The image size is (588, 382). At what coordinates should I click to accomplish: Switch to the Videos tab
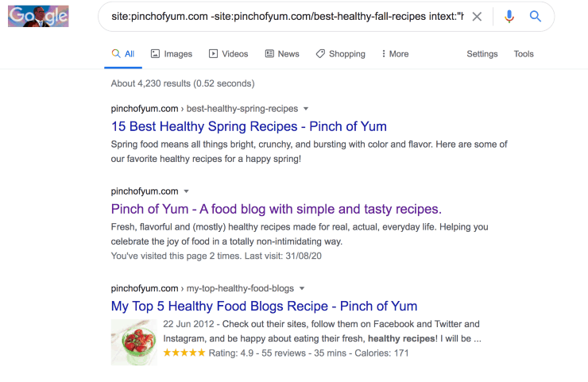point(228,54)
